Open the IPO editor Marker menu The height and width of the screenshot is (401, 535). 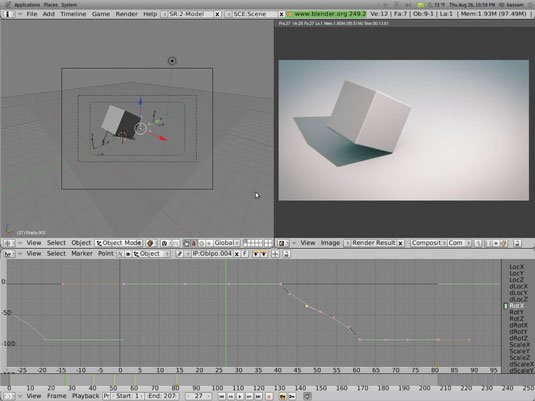pyautogui.click(x=82, y=254)
